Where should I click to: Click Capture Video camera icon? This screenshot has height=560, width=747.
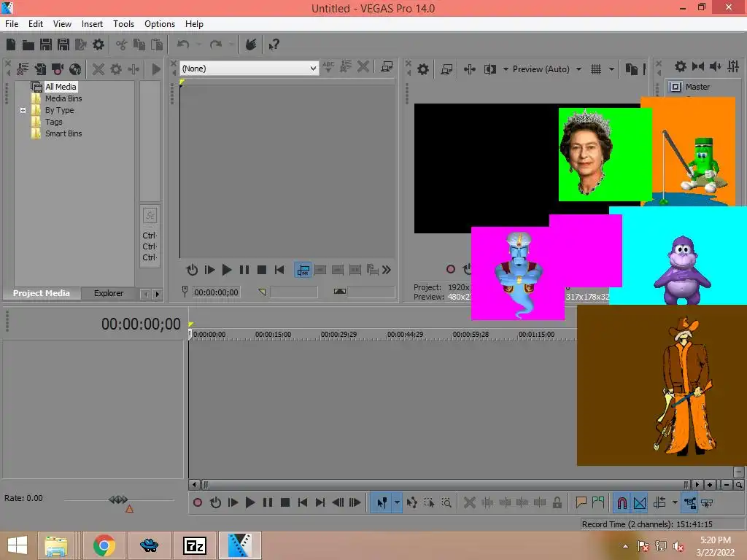pyautogui.click(x=58, y=69)
